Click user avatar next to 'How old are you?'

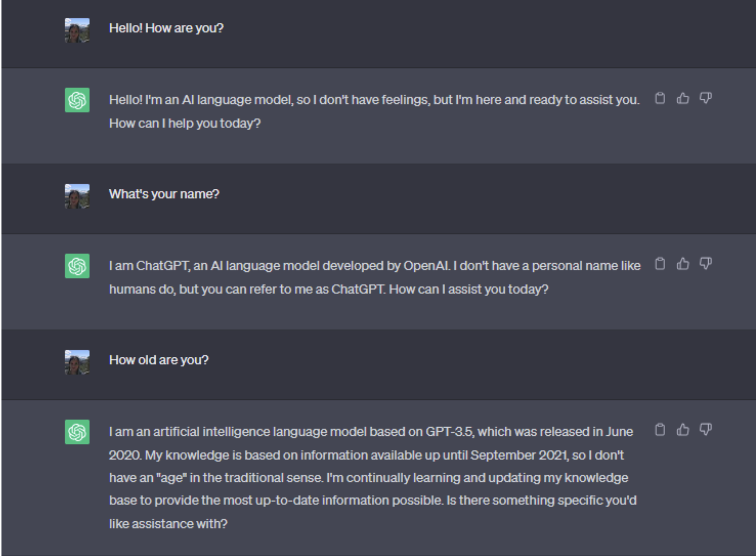coord(77,362)
